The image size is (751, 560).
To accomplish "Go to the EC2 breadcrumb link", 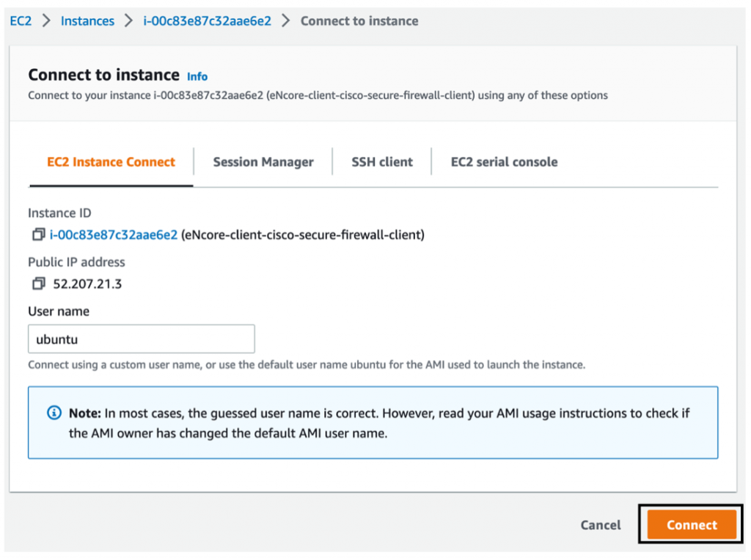I will (21, 21).
